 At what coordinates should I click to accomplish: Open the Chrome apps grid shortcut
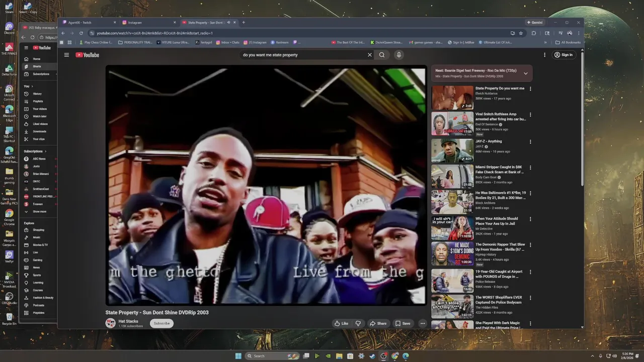69,42
